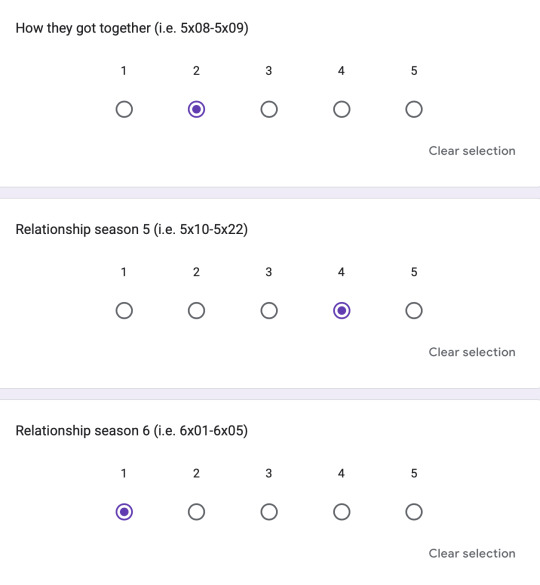Pick rating 3 for Relationship season 6

coord(269,512)
